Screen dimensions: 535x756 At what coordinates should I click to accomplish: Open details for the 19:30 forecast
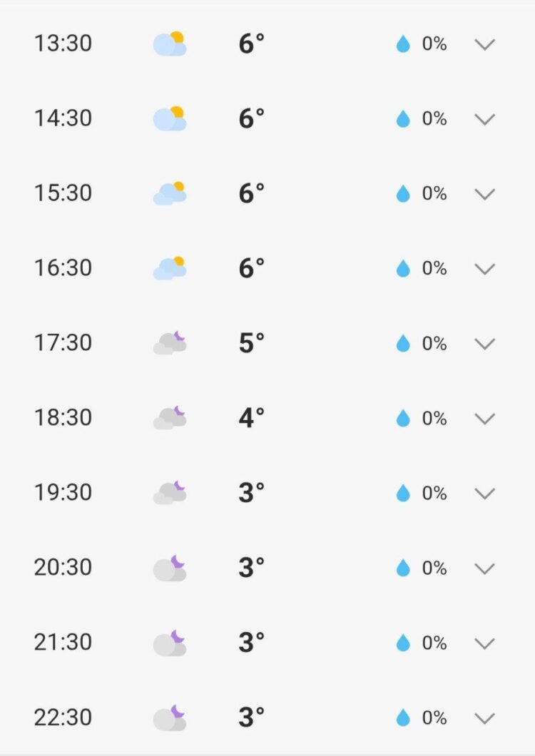click(x=485, y=494)
